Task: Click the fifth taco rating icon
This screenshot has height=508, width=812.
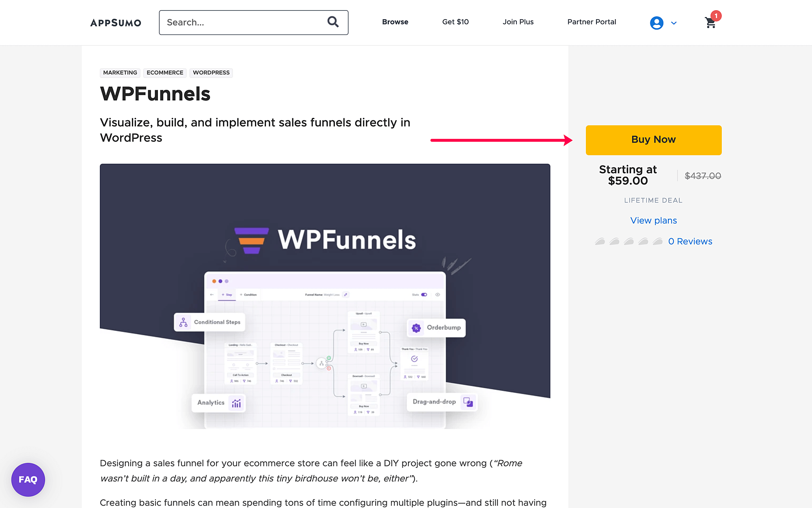Action: 658,241
